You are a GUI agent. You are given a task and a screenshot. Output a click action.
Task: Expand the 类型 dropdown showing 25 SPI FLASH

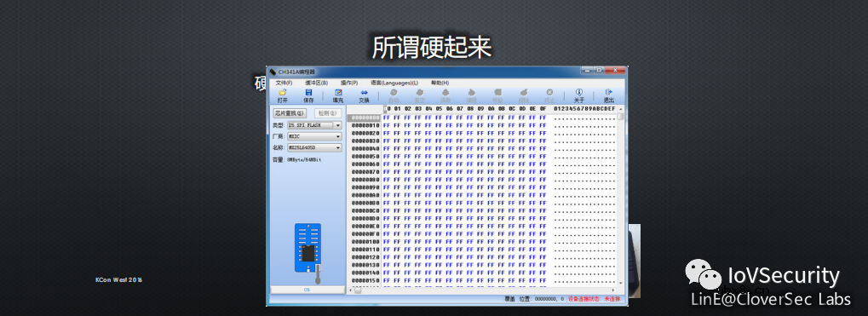pos(338,125)
